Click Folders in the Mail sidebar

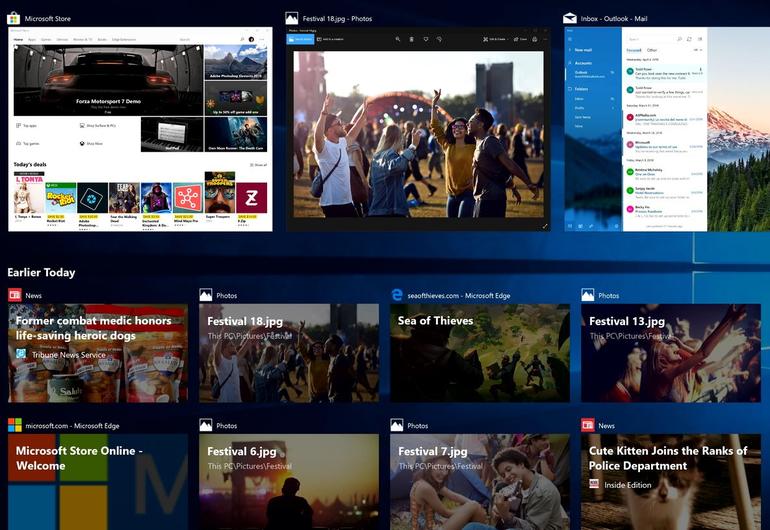(578, 89)
